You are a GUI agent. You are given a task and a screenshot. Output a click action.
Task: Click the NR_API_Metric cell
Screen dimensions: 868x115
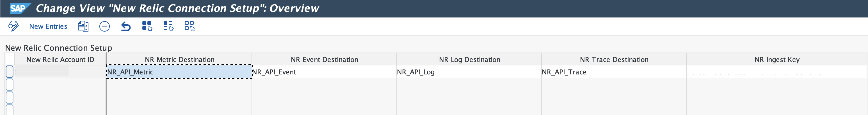pyautogui.click(x=179, y=72)
